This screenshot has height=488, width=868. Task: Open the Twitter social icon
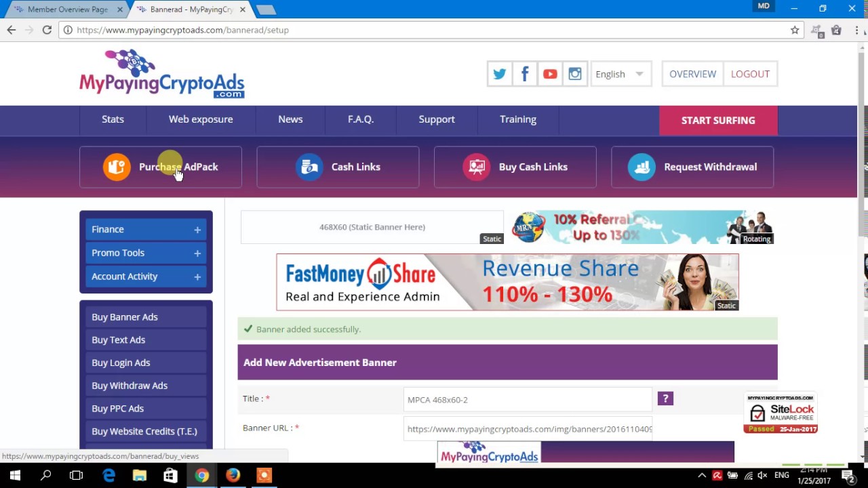(500, 74)
